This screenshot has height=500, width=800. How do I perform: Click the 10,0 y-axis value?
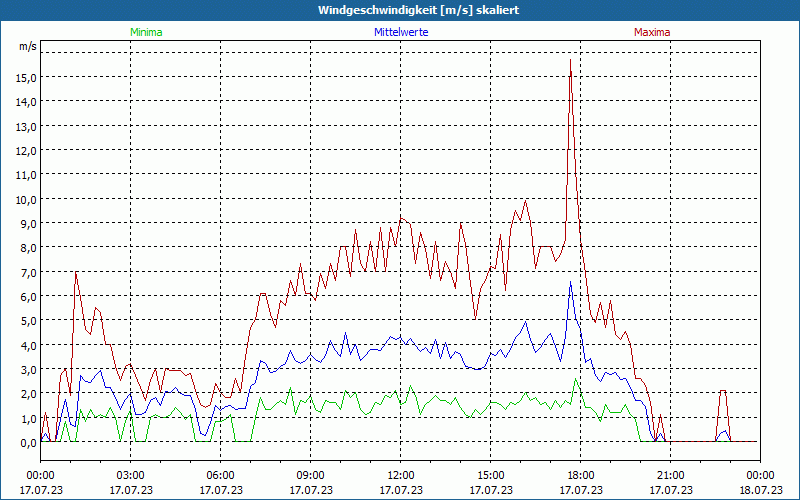(x=28, y=199)
